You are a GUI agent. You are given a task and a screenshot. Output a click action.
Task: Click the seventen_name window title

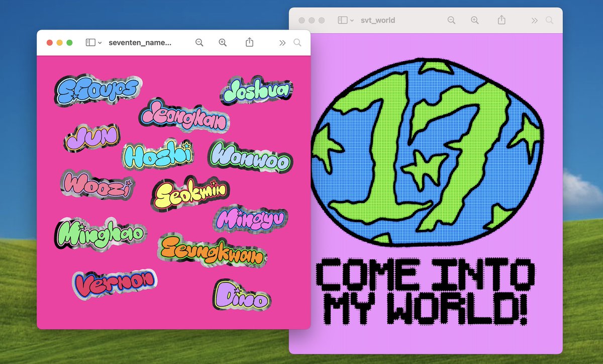(x=140, y=43)
